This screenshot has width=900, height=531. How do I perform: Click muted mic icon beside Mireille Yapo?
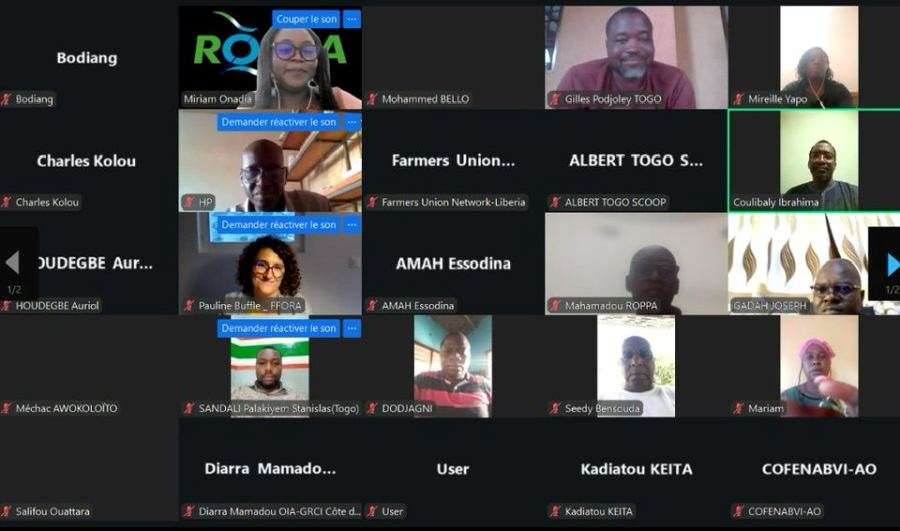[x=738, y=99]
